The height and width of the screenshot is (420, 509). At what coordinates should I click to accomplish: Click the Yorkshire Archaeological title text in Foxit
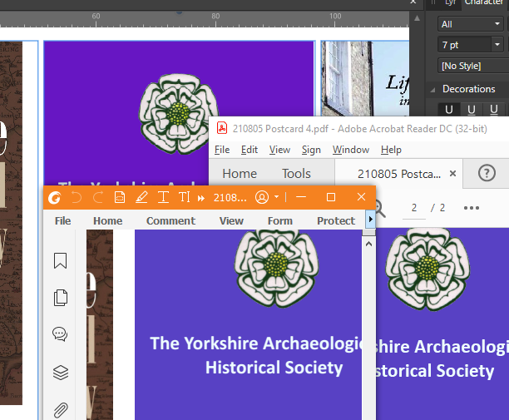pos(256,343)
